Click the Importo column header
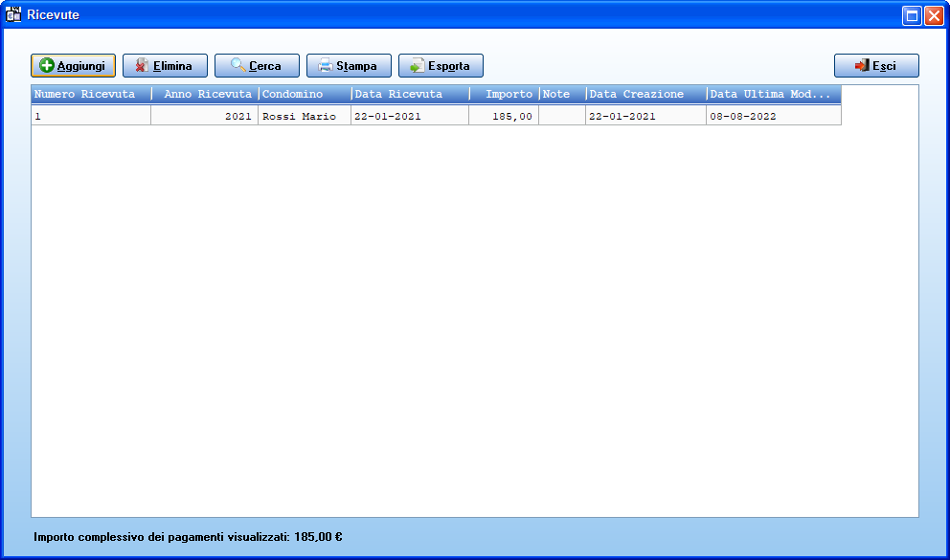The width and height of the screenshot is (950, 560). 504,95
